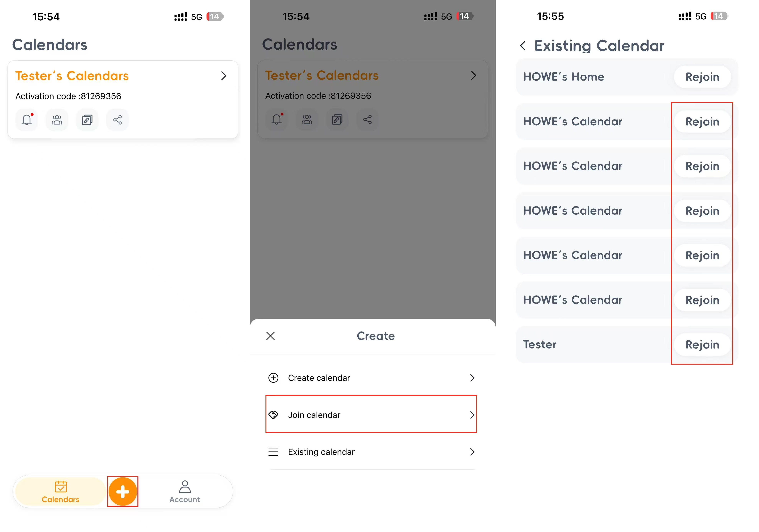The height and width of the screenshot is (532, 759).
Task: Tap the dimmed copy-link icon behind the Create sheet
Action: point(337,119)
